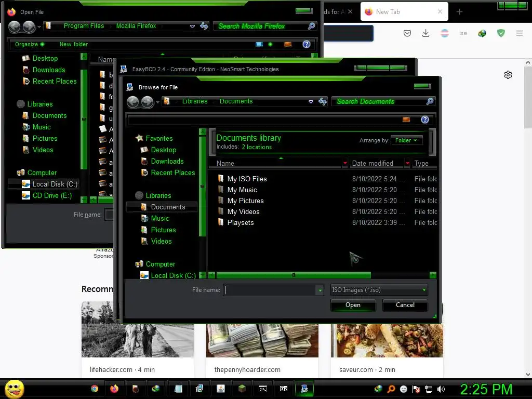Image resolution: width=532 pixels, height=399 pixels.
Task: Click search magnifier in Search Mozilla Firefox box
Action: click(311, 26)
